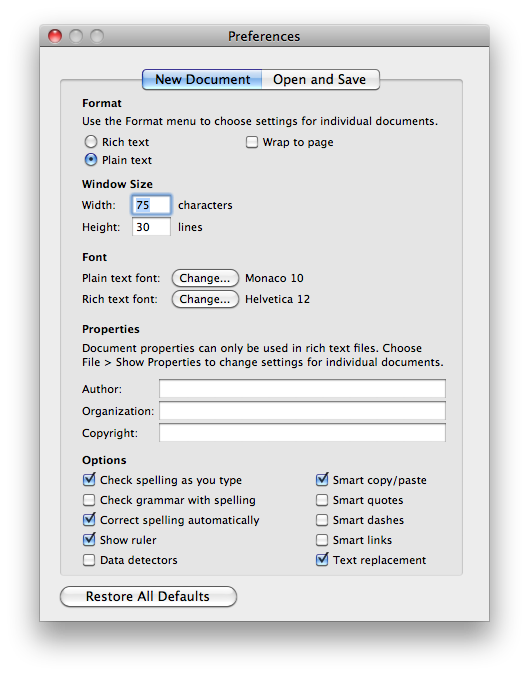Enable the Smart dashes checkbox
The image size is (529, 676).
pos(322,520)
